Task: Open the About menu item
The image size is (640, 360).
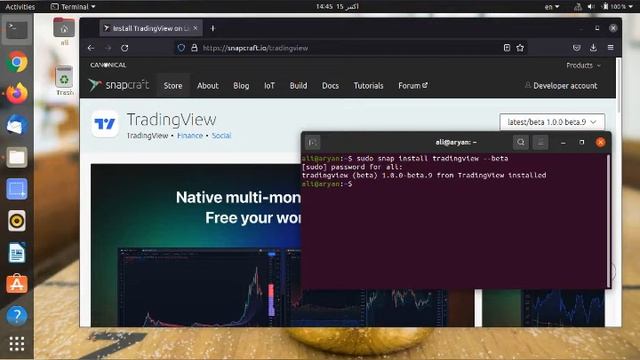Action: pos(208,86)
